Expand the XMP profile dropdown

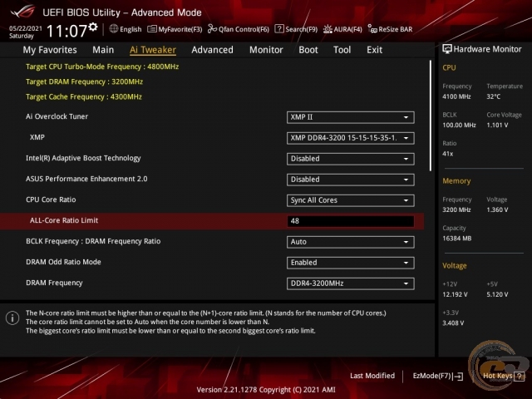[351, 138]
